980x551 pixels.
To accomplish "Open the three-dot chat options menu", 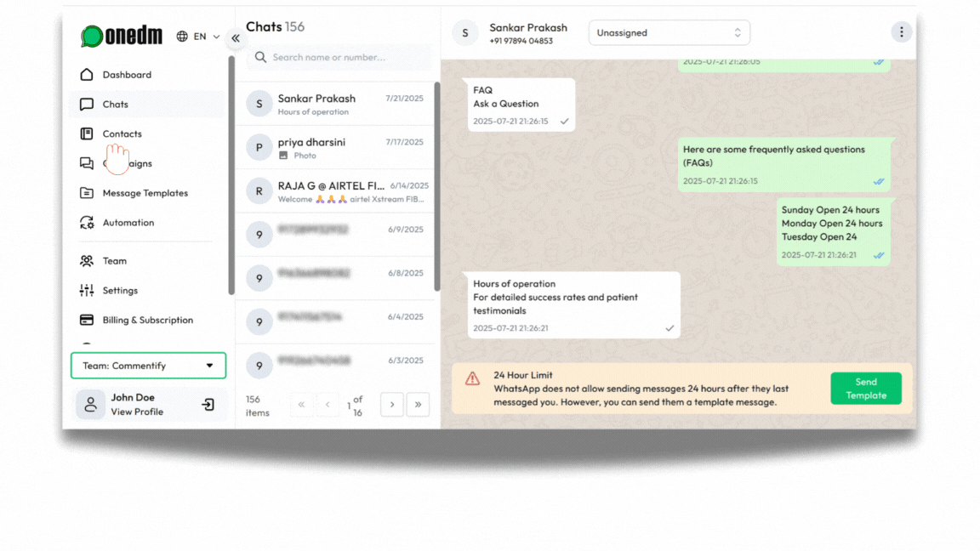I will coord(901,32).
